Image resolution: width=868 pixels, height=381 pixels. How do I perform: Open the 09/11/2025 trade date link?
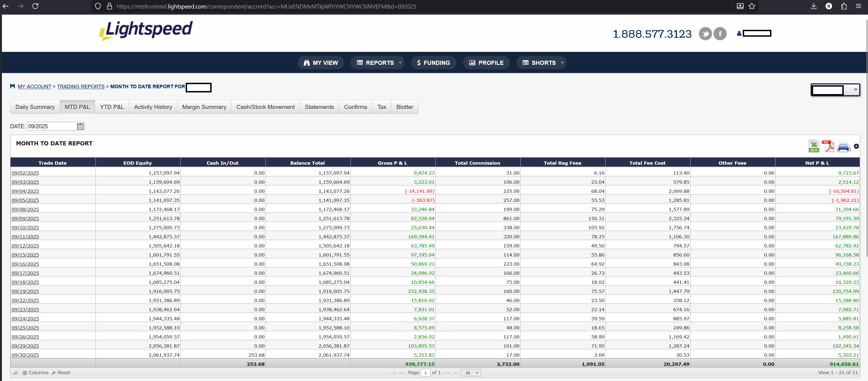coord(25,237)
